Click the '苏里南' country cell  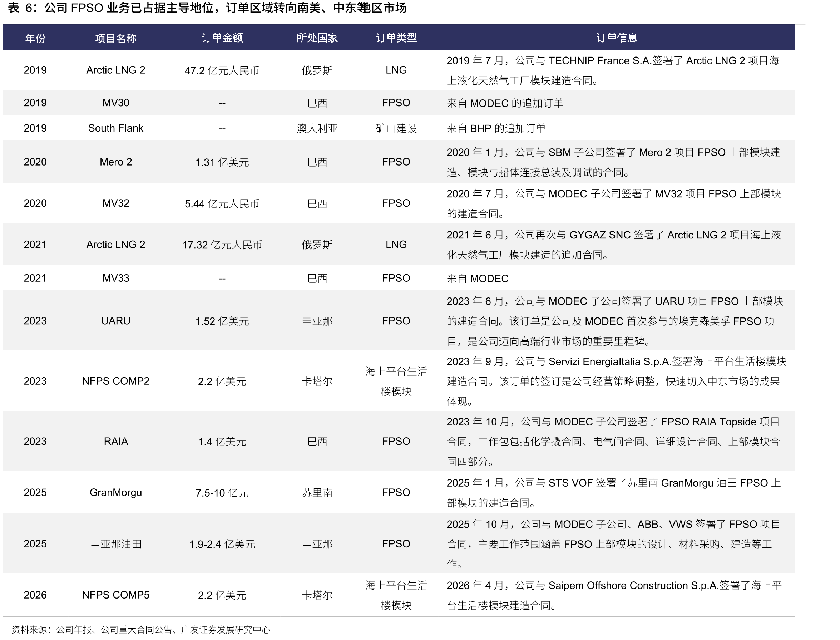click(x=317, y=493)
